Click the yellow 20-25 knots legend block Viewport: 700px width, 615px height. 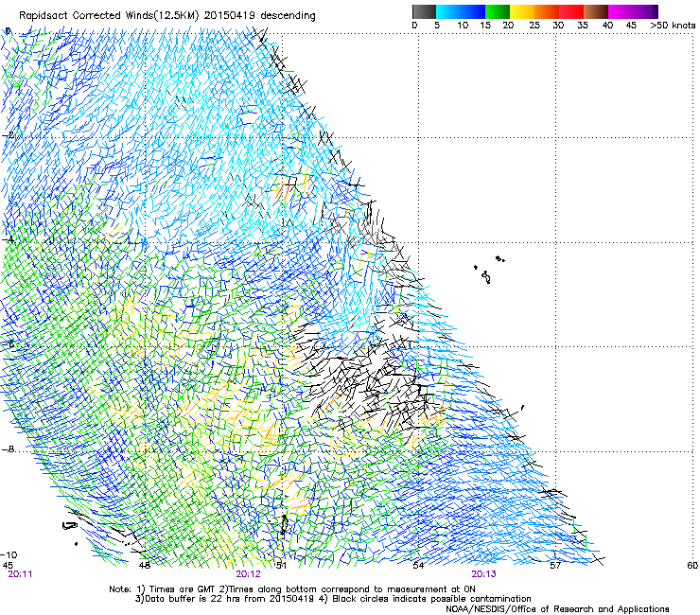coord(522,11)
